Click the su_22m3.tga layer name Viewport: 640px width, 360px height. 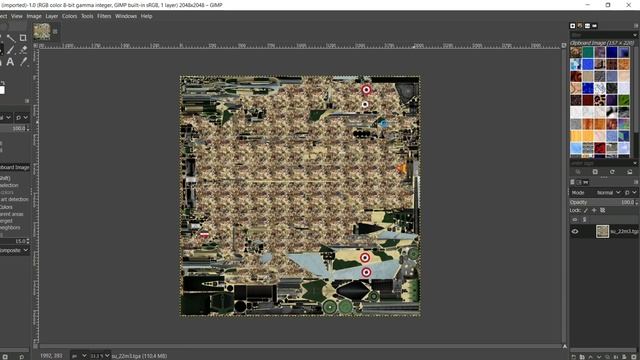624,231
